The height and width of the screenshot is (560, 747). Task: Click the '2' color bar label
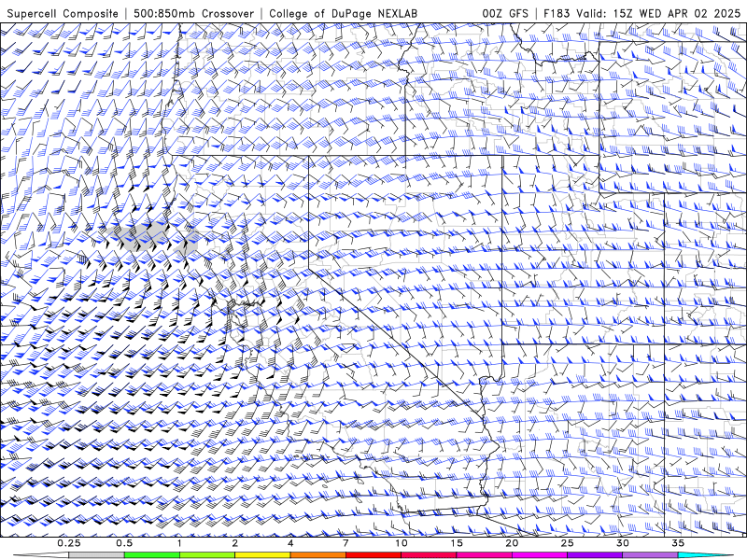click(x=235, y=543)
